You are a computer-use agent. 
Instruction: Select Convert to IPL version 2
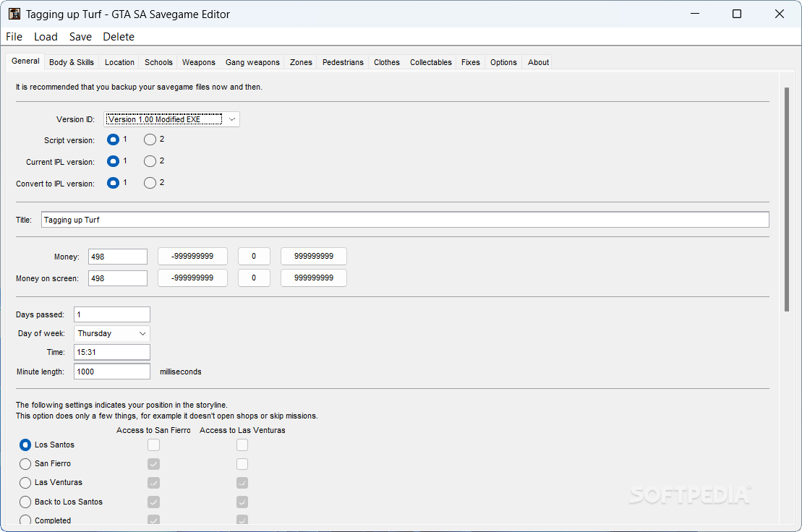150,183
